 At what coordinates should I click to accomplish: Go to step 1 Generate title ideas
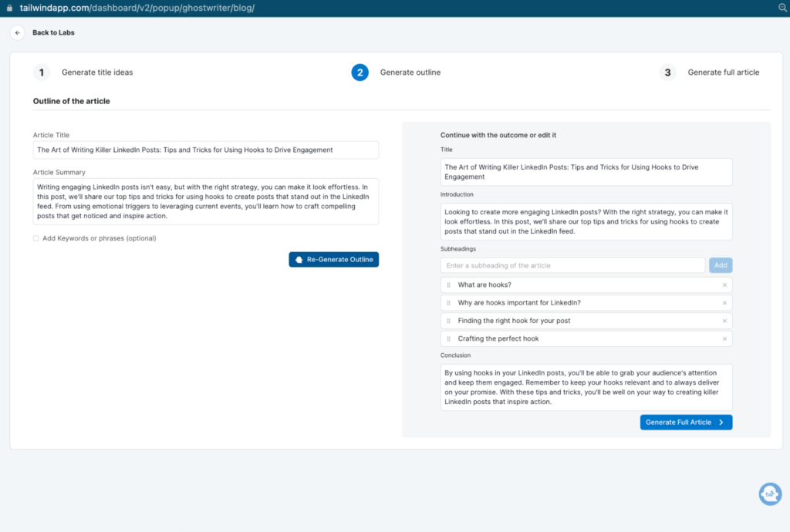click(42, 72)
